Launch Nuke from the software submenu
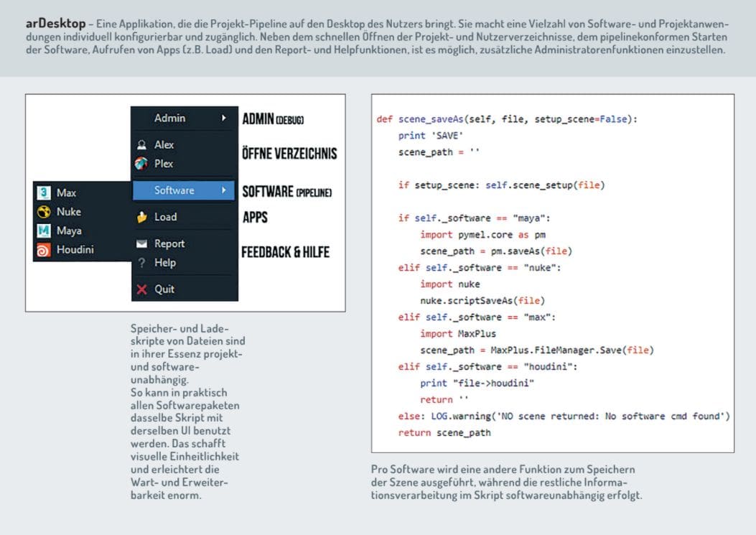 [x=82, y=212]
